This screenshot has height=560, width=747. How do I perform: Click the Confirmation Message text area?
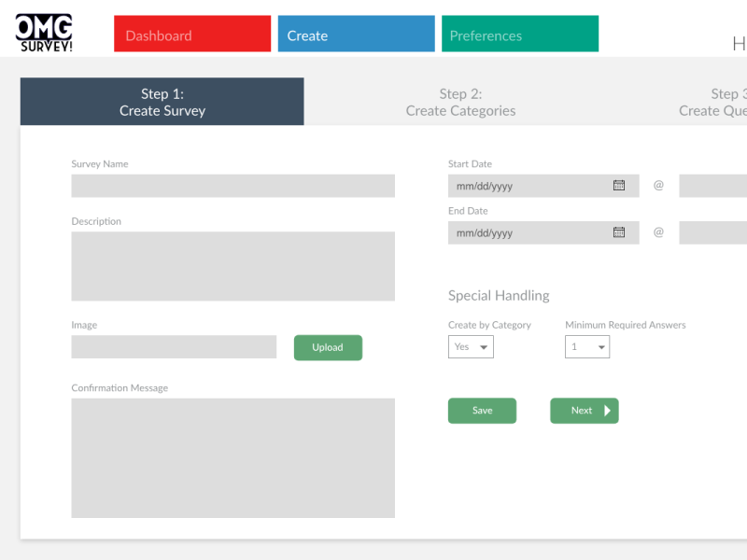pos(233,457)
